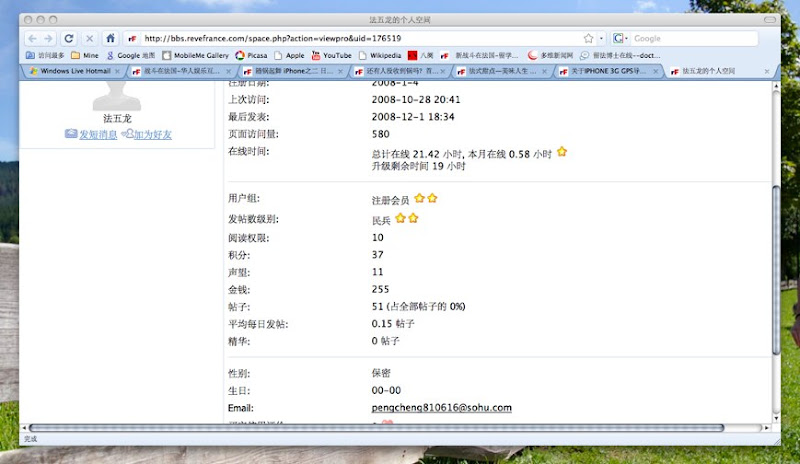Click first star next to 注册会员
This screenshot has width=800, height=464.
point(419,198)
